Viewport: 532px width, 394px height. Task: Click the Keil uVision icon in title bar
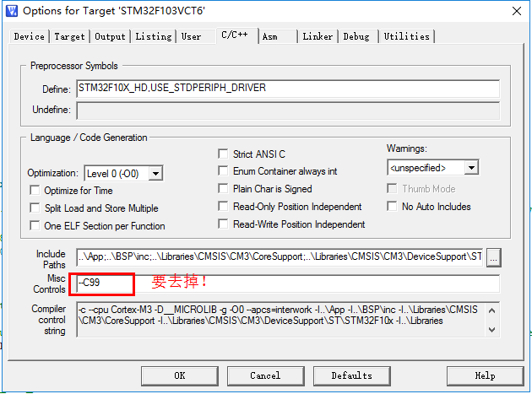click(x=12, y=11)
